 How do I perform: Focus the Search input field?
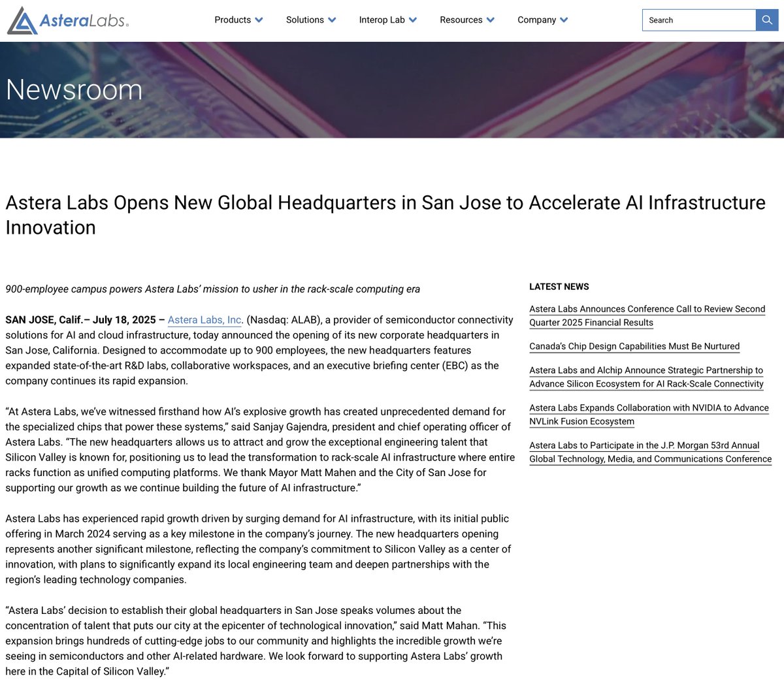[699, 20]
